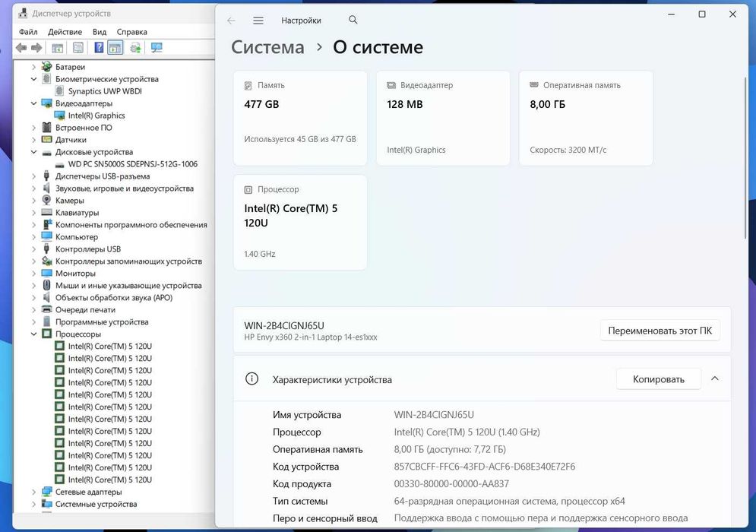This screenshot has height=532, width=756.
Task: Open Properties icon in Device Manager toolbar
Action: 78,48
